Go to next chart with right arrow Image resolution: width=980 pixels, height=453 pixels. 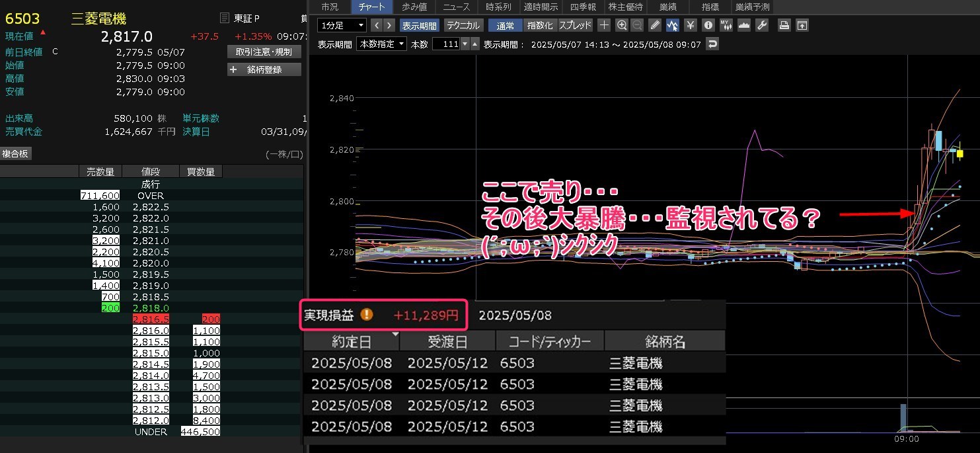click(389, 25)
